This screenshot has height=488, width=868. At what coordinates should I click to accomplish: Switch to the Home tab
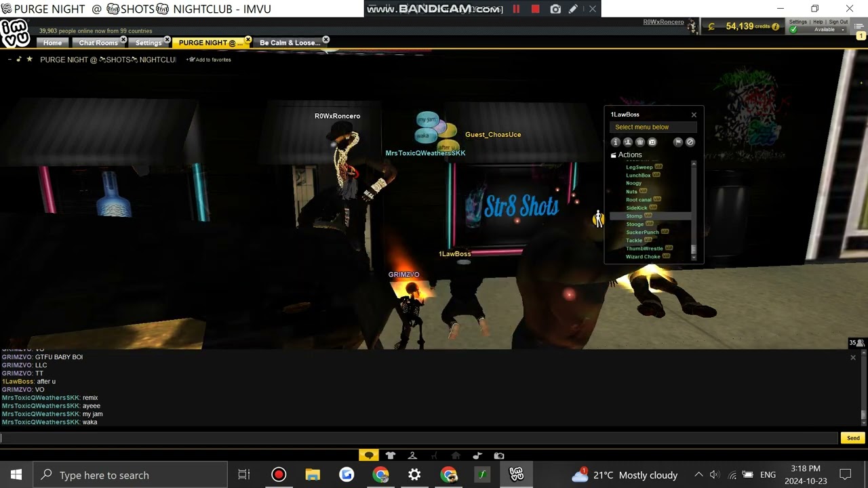52,43
